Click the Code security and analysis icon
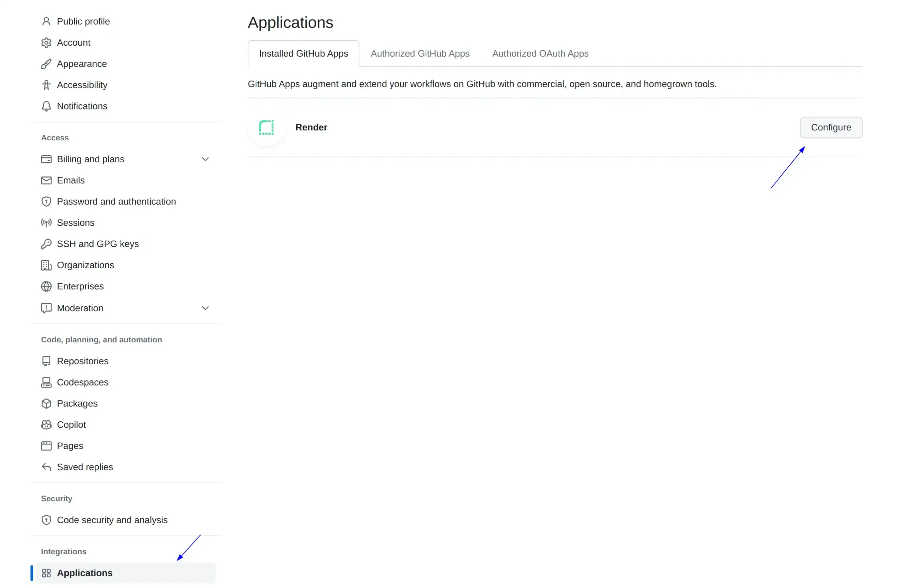Viewport: 908px width, 588px height. coord(46,520)
